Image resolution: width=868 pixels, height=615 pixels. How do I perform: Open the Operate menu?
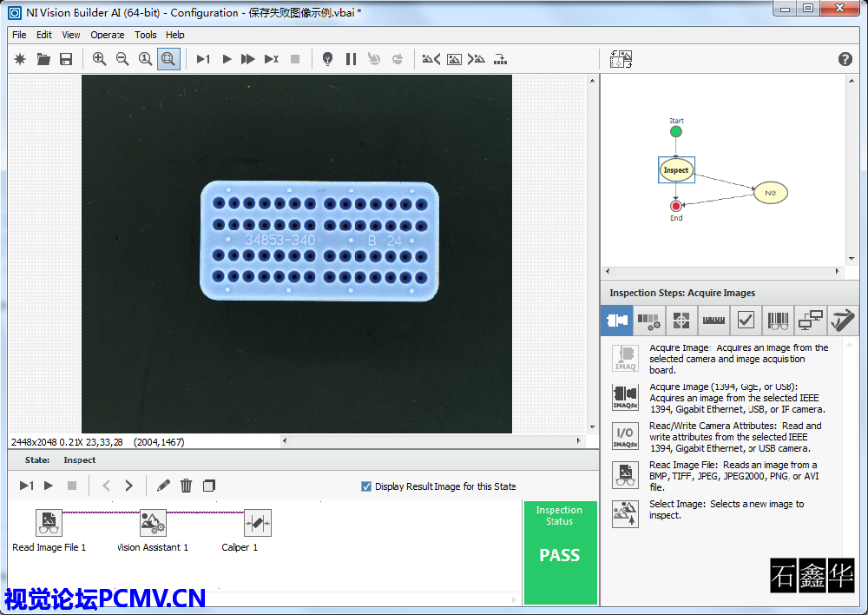[108, 35]
